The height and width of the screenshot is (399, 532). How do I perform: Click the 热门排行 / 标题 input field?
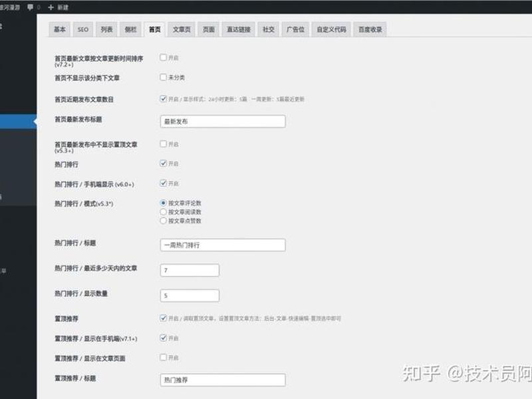point(223,245)
